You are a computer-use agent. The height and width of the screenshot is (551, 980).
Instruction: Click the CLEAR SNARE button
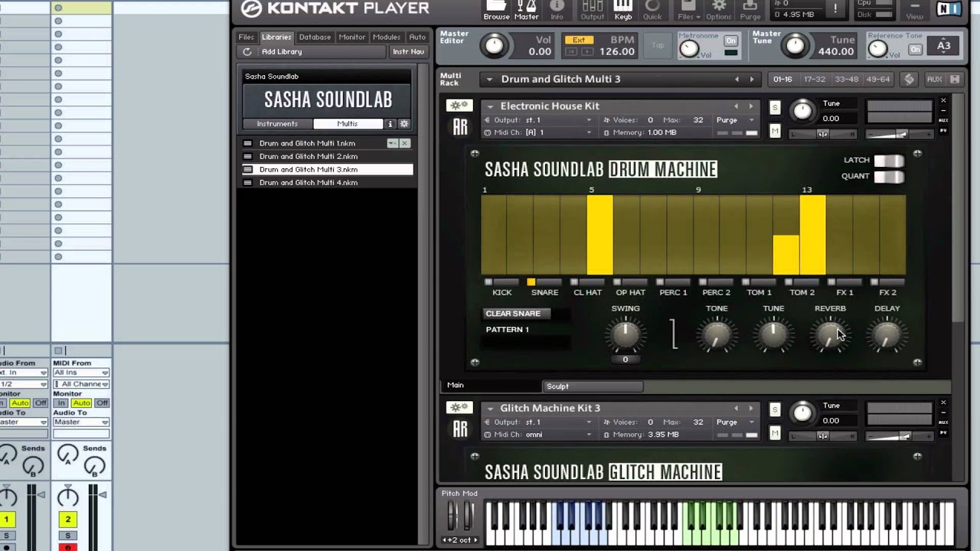[516, 314]
